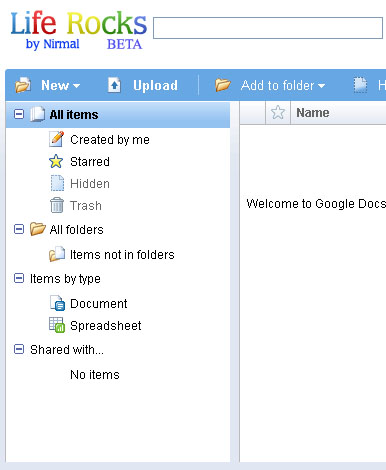The image size is (386, 470).
Task: Click the Created by me pencil icon
Action: click(x=56, y=139)
